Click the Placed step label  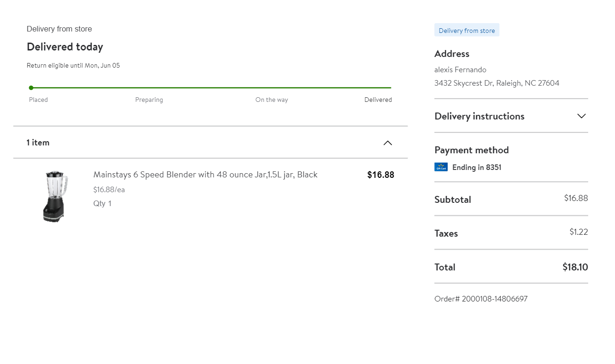click(38, 100)
